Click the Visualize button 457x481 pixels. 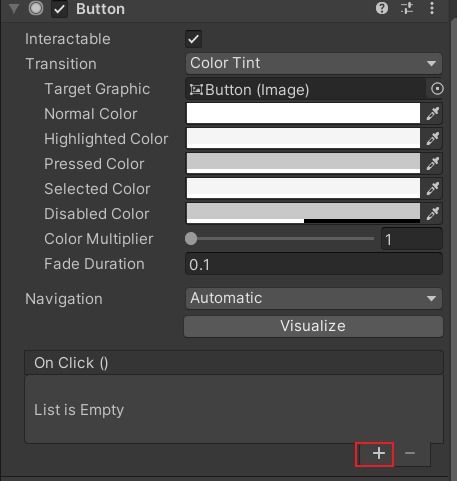coord(313,326)
